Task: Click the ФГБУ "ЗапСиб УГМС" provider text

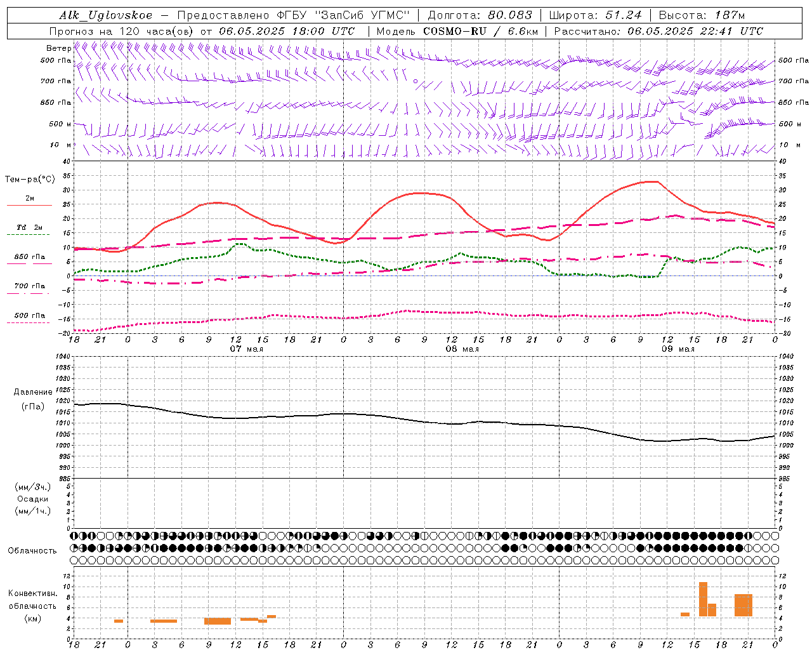Action: 343,15
